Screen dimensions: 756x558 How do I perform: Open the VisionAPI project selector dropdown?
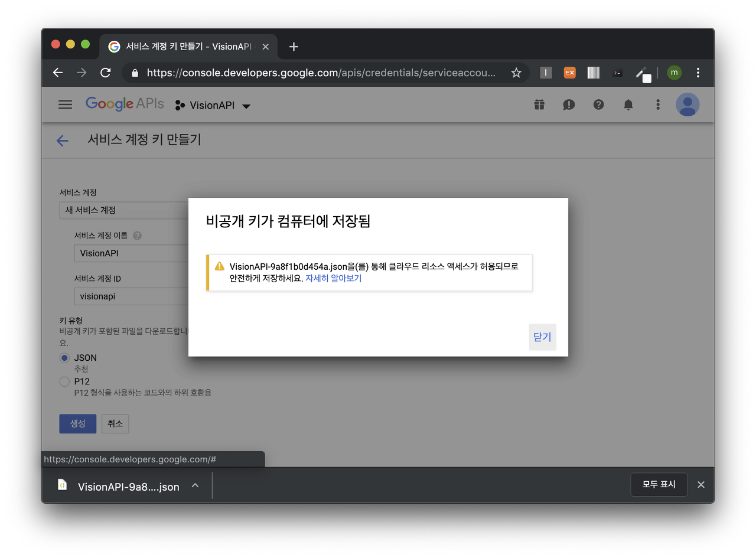point(213,106)
